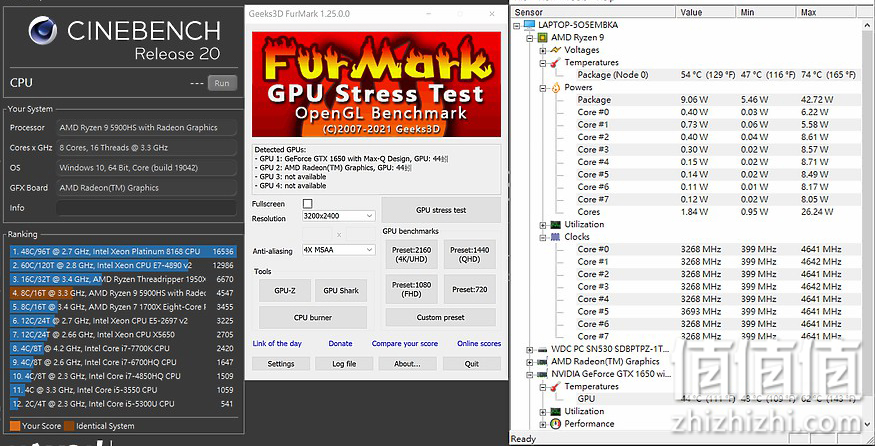Screen dimensions: 875x446
Task: Open the GPU Shark tool
Action: [341, 290]
